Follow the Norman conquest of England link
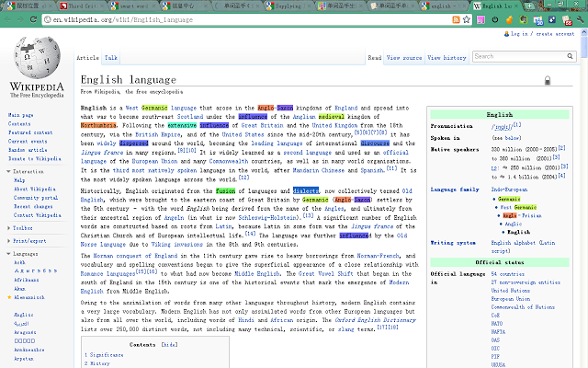This screenshot has height=368, width=588. pos(135,256)
